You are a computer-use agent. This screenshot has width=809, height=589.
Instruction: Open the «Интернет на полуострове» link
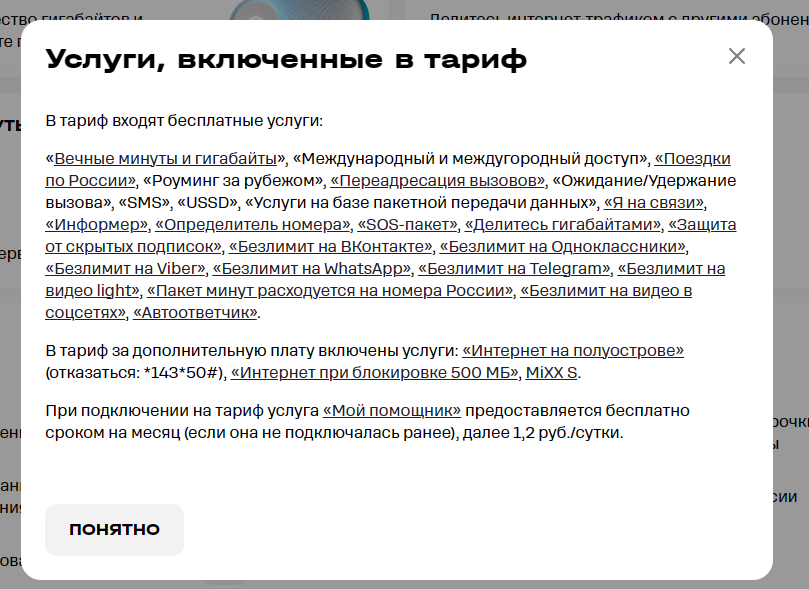(x=573, y=351)
